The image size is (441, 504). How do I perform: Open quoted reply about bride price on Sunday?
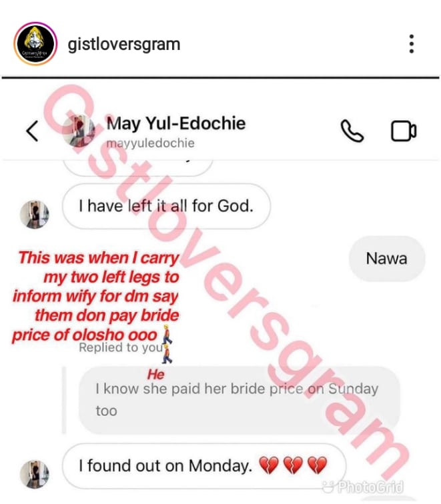click(x=240, y=400)
